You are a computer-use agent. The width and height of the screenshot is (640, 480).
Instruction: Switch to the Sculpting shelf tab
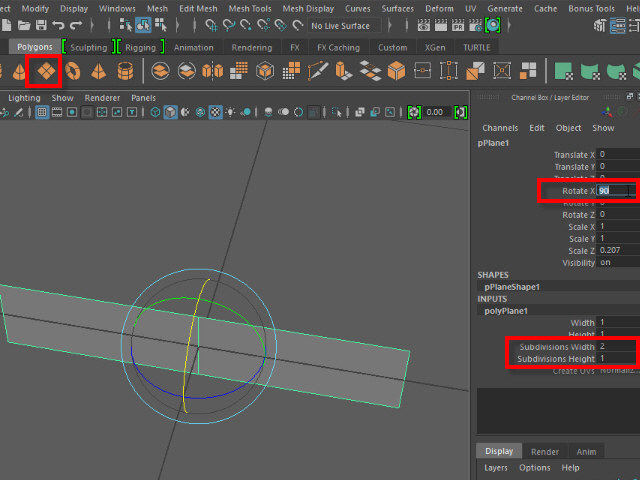coord(88,47)
